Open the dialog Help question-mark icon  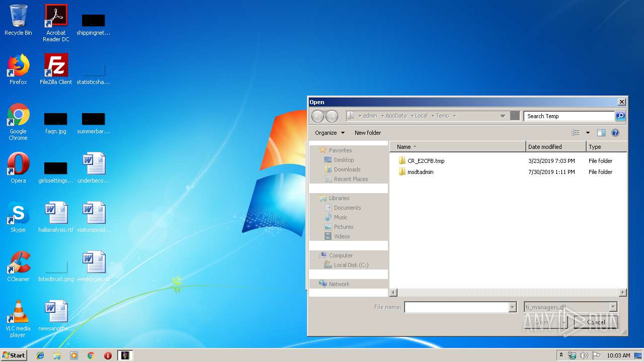(615, 133)
